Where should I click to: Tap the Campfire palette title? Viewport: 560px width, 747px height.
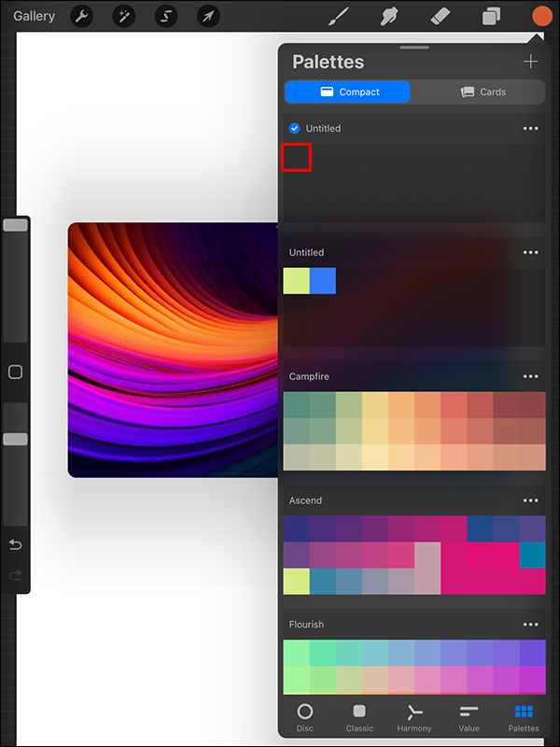point(309,376)
